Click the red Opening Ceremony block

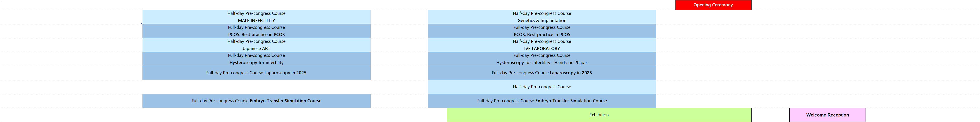pyautogui.click(x=713, y=5)
